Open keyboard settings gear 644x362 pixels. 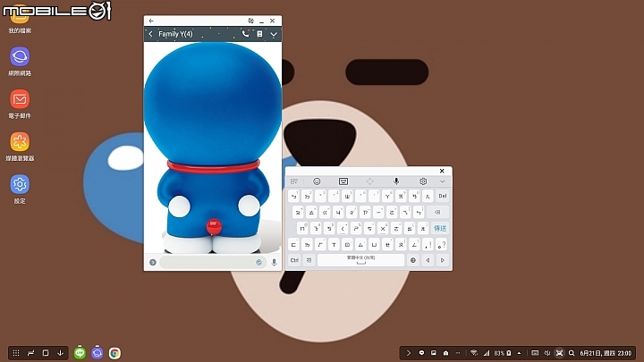point(423,181)
